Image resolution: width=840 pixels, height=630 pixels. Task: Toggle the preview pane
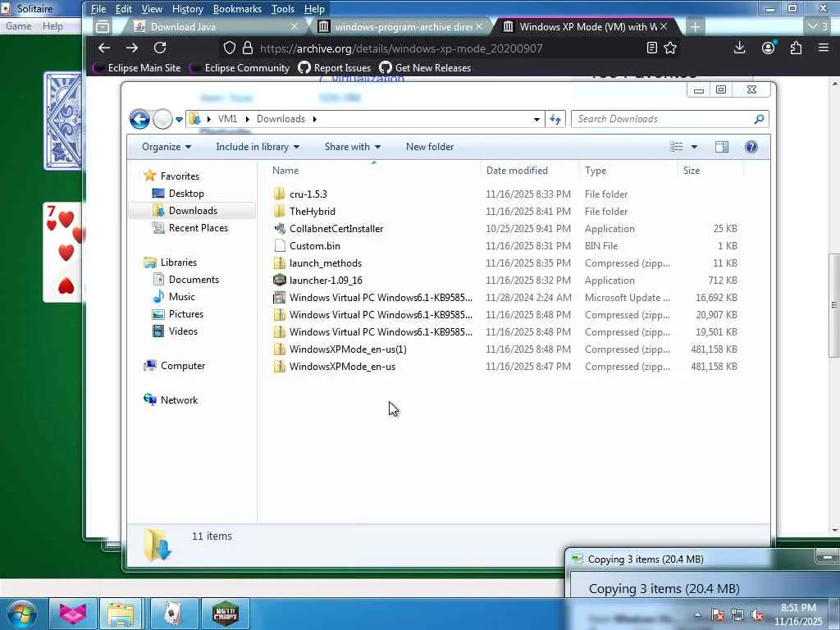tap(722, 147)
